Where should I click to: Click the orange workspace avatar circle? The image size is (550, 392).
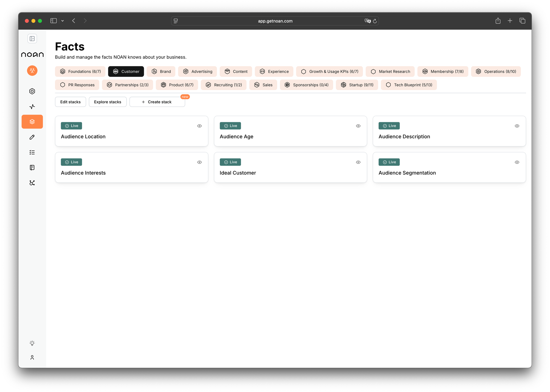pyautogui.click(x=32, y=71)
